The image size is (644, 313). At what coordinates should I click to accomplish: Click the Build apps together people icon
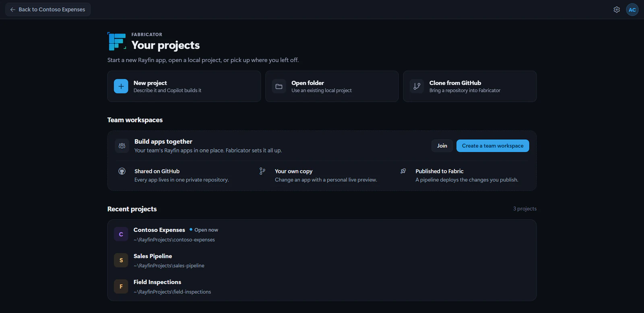122,146
